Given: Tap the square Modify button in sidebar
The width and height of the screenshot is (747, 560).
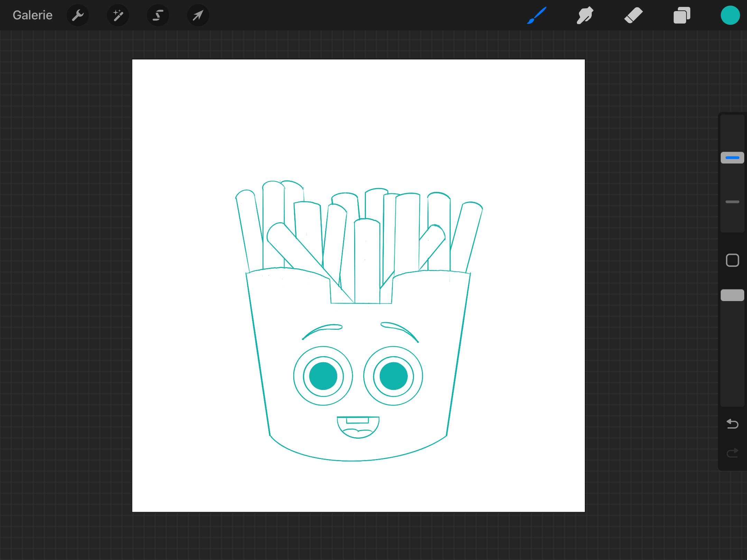Looking at the screenshot, I should (732, 260).
